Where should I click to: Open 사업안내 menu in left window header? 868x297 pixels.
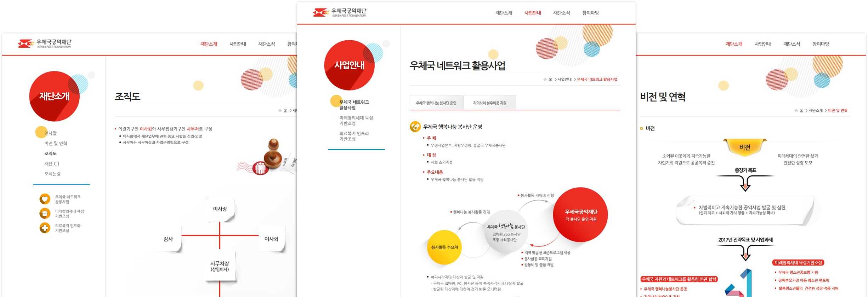(x=238, y=44)
